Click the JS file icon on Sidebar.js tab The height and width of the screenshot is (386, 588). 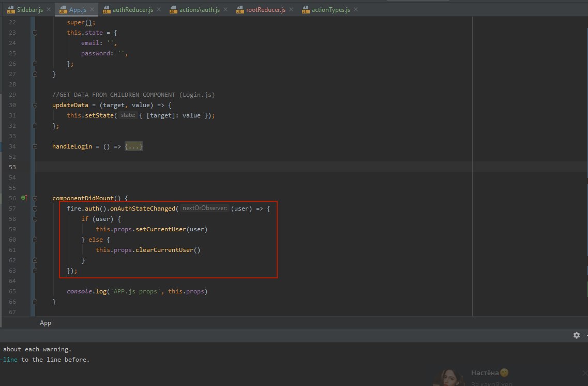tap(10, 10)
